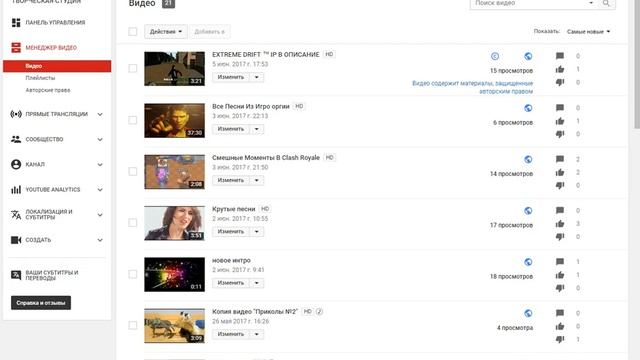This screenshot has height=360, width=640.
Task: Open the Крутые песни video thumbnail
Action: click(x=174, y=223)
